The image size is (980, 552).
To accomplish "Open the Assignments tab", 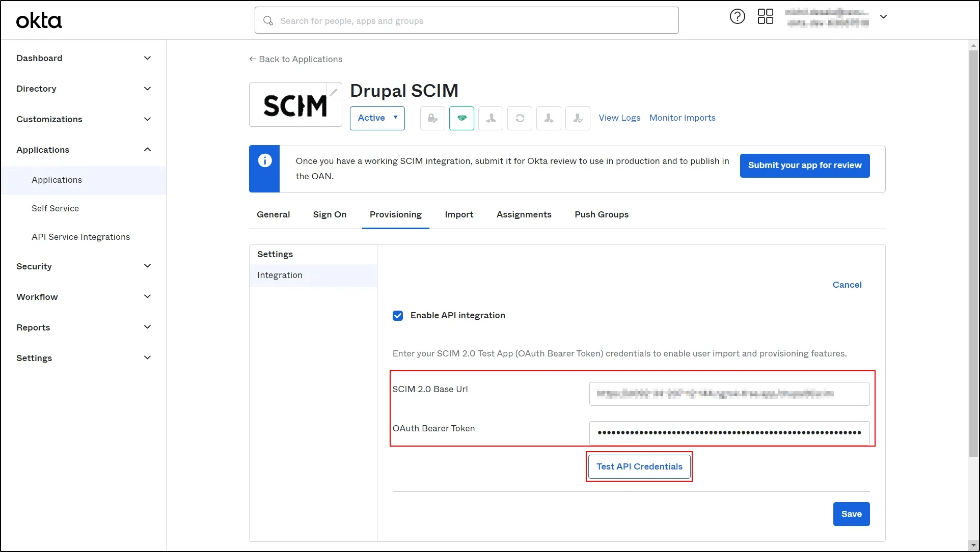I will [524, 214].
